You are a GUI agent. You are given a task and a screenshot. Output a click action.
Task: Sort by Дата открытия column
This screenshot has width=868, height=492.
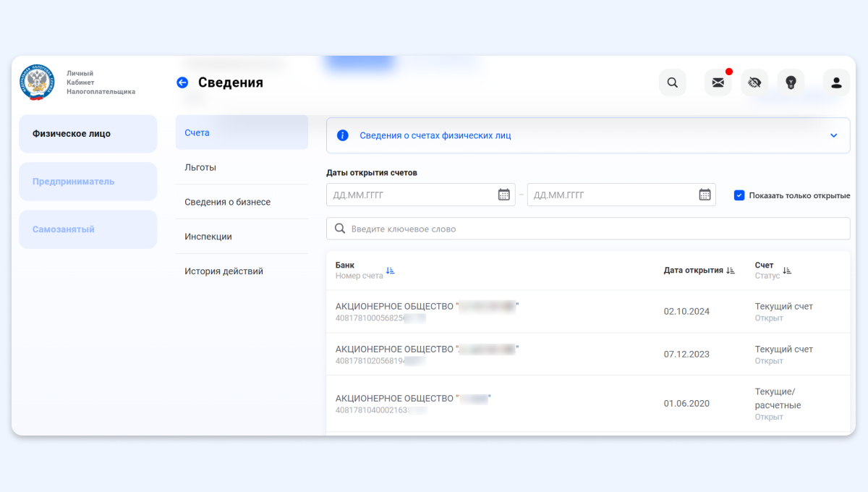tap(731, 271)
